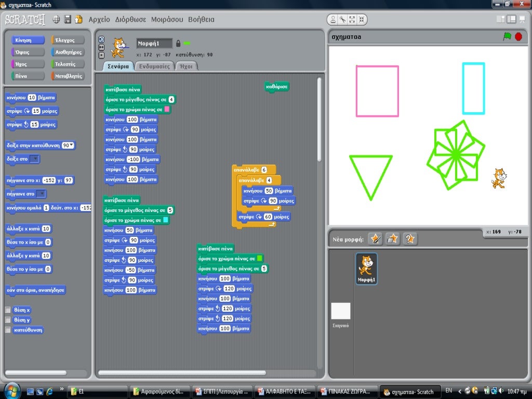Screen dimensions: 532x399
Task: Choose new sprite from file folder icon
Action: 393,239
